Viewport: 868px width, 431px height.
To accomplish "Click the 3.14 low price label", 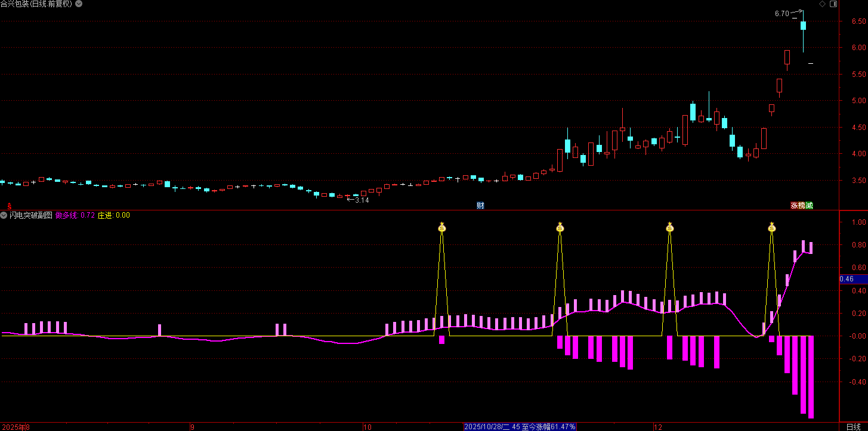I will point(362,200).
